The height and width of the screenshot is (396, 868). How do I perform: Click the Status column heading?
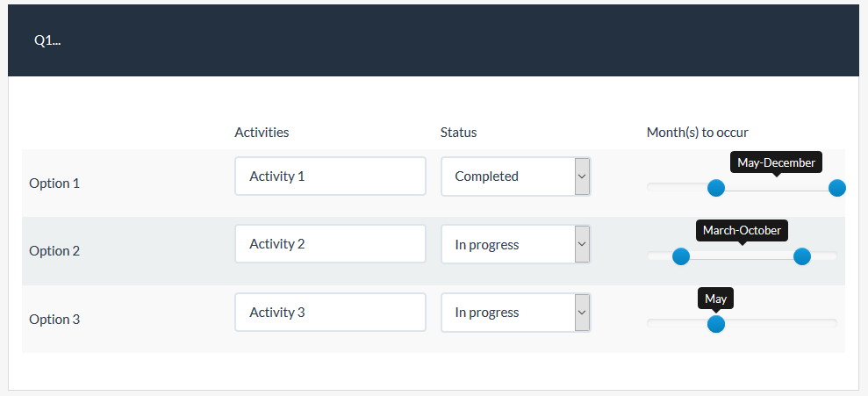click(x=458, y=133)
